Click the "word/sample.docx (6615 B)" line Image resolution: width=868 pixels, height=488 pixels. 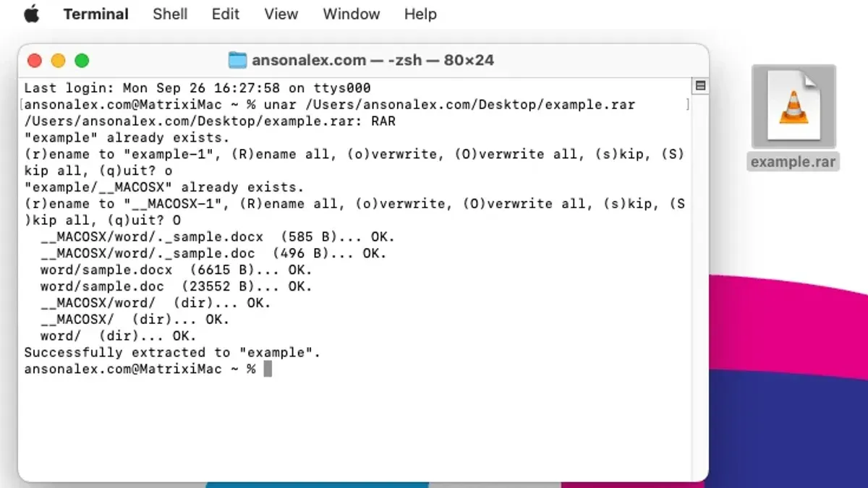[176, 270]
